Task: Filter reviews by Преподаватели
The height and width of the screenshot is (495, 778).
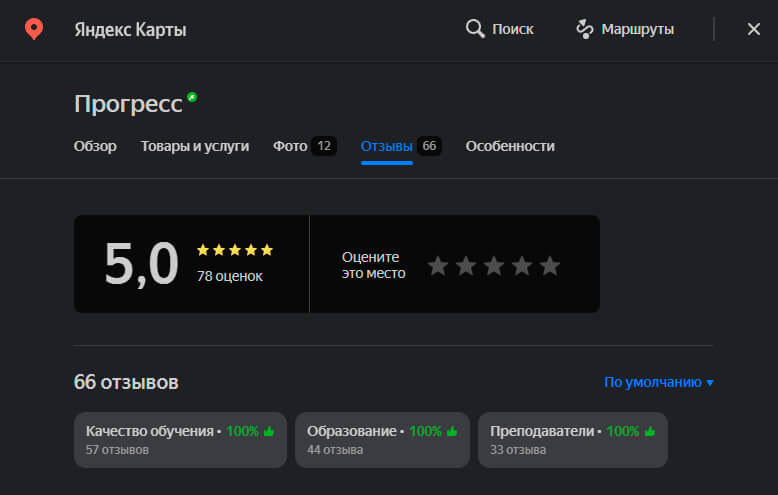Action: pyautogui.click(x=573, y=439)
